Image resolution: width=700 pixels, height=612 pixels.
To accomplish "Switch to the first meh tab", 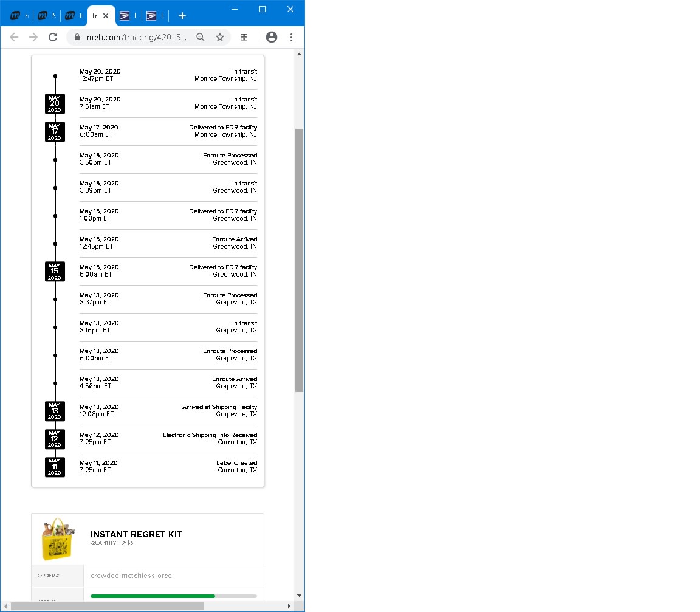I will point(18,16).
